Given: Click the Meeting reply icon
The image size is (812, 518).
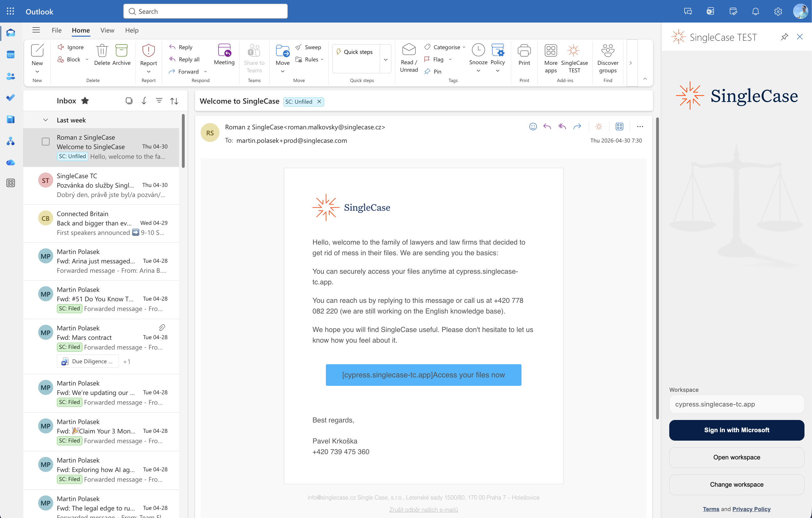Looking at the screenshot, I should (224, 50).
